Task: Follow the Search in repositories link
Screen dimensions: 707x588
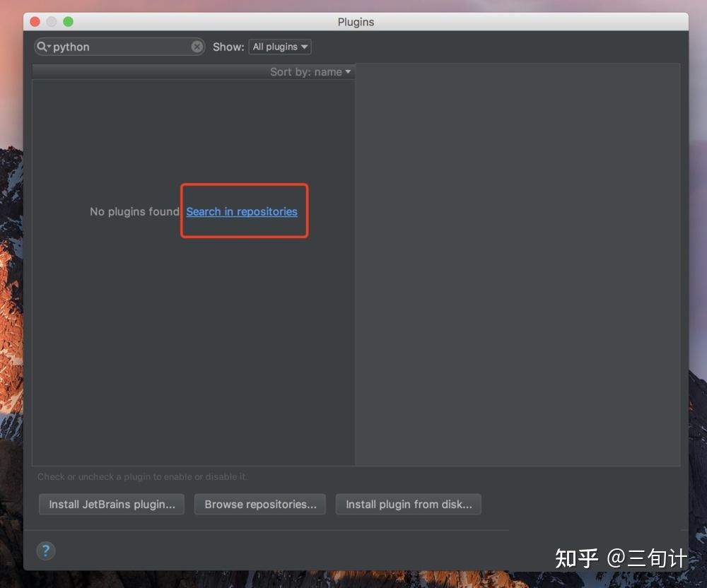Action: coord(244,211)
